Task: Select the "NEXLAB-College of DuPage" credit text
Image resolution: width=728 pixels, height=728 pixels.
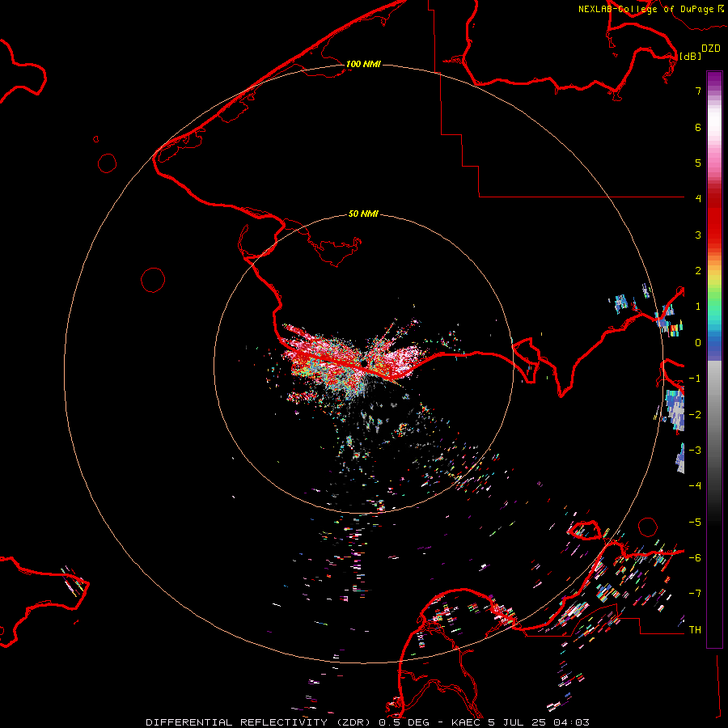Action: (645, 9)
